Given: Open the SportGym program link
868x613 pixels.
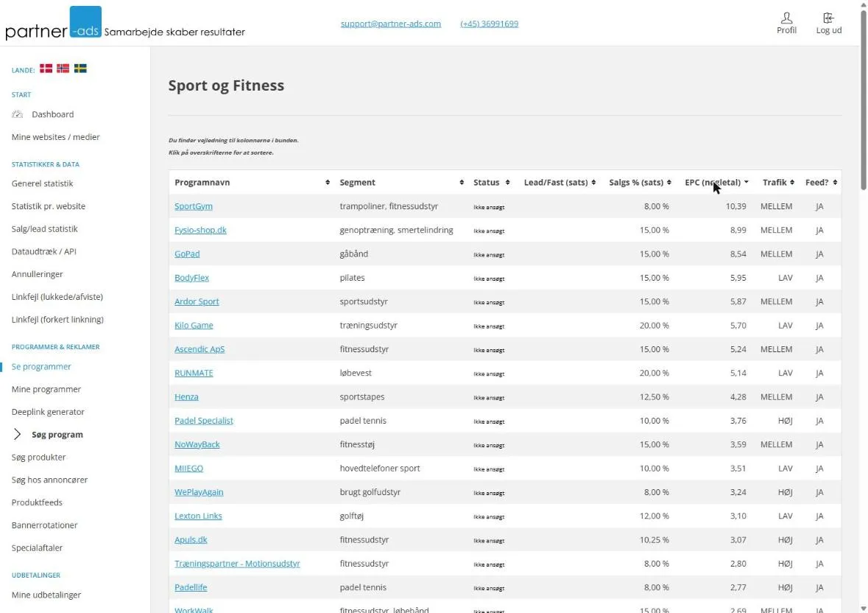Looking at the screenshot, I should tap(193, 206).
